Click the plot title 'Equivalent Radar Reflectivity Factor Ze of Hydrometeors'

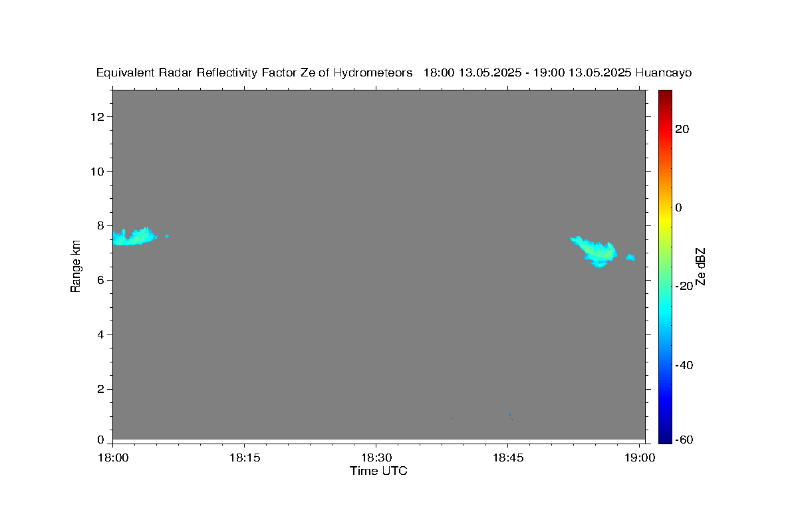[x=254, y=72]
